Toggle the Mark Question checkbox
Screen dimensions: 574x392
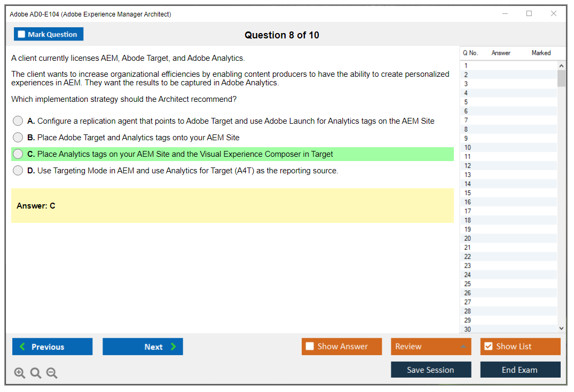click(22, 34)
